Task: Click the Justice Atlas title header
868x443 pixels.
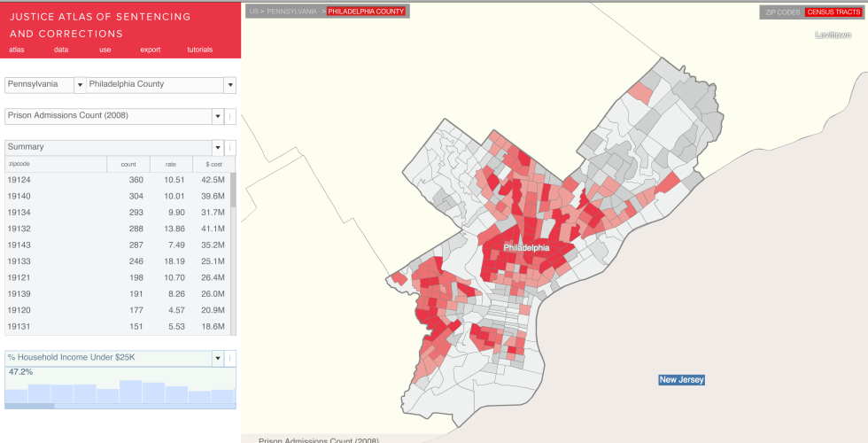Action: (100, 25)
